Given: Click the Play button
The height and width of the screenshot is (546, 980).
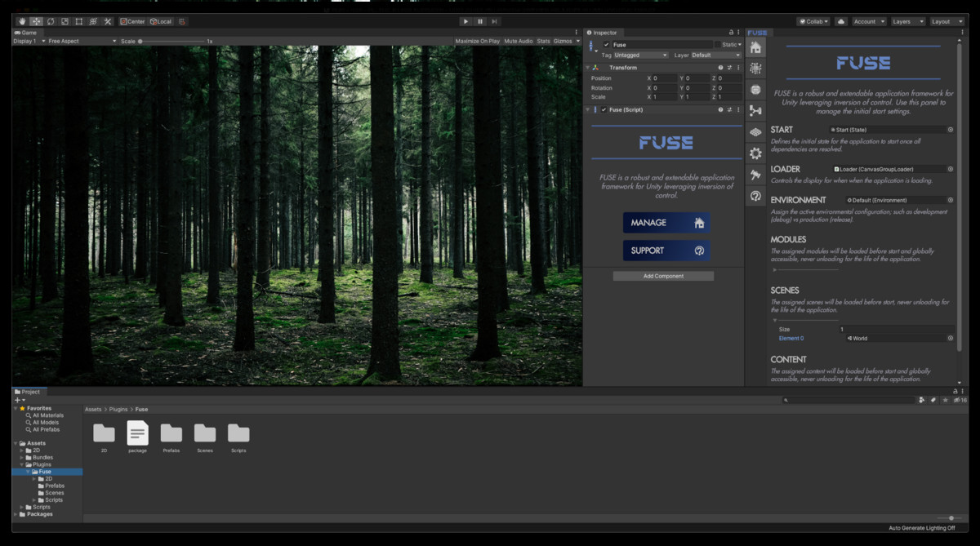Looking at the screenshot, I should [x=465, y=21].
